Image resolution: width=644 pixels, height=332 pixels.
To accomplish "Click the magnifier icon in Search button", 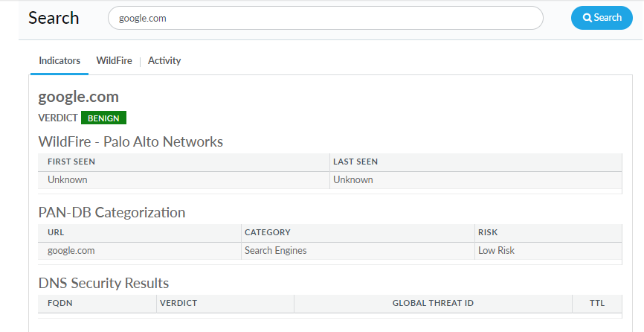I will click(587, 18).
